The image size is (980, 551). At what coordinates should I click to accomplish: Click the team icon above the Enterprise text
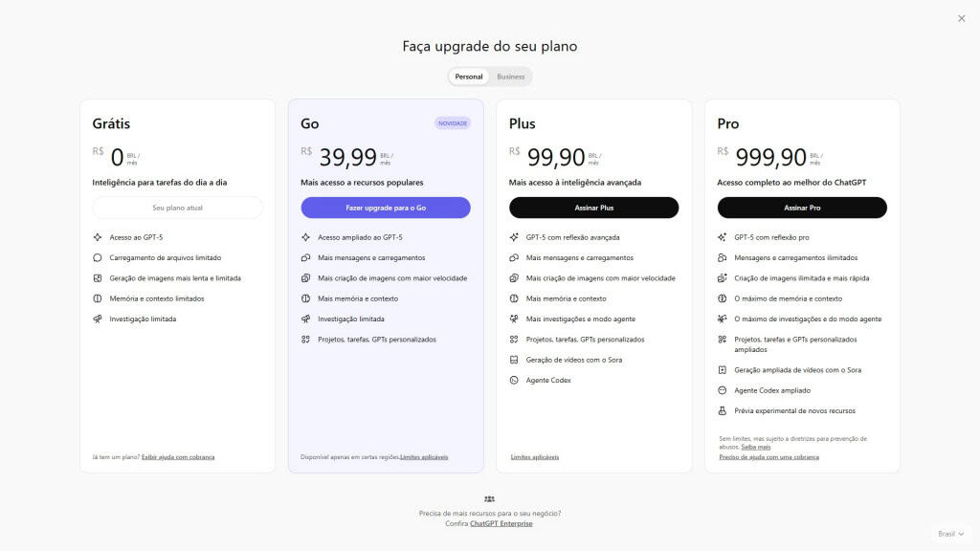489,498
